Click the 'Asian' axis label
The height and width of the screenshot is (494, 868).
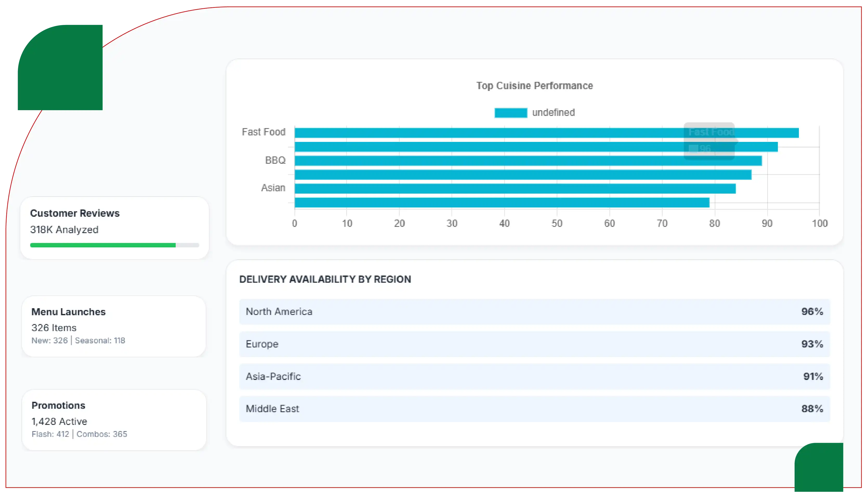[x=273, y=188]
